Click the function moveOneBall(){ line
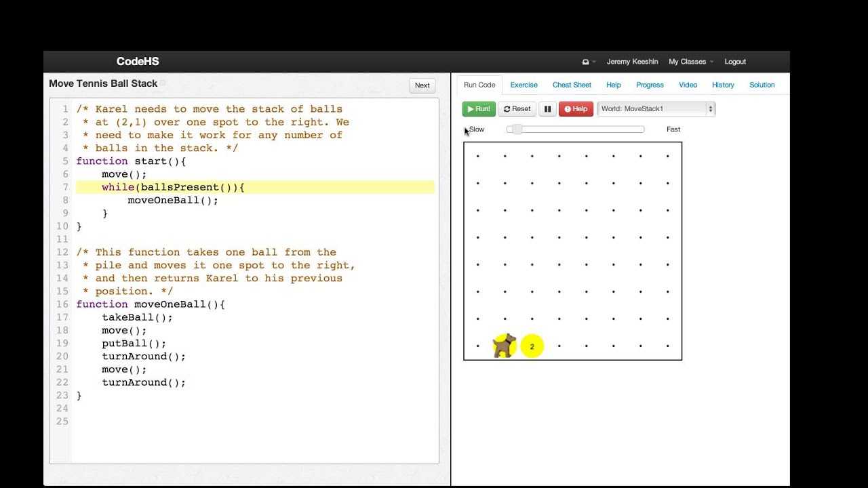The image size is (868, 488). click(151, 304)
